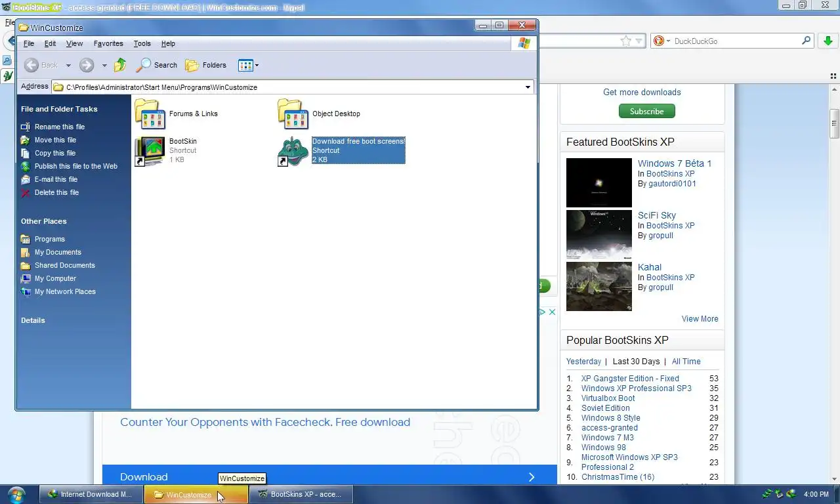Click the Windows Start orb
This screenshot has width=840, height=504.
pyautogui.click(x=17, y=494)
